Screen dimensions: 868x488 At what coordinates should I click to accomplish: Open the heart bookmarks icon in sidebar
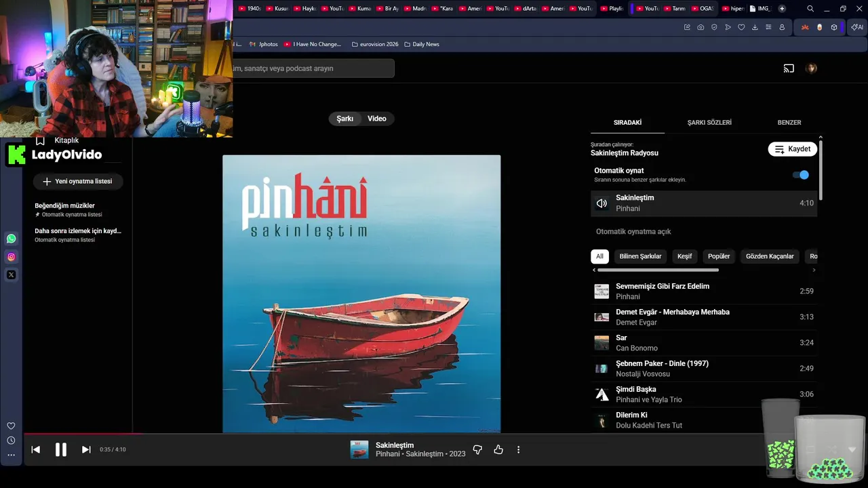pyautogui.click(x=11, y=426)
